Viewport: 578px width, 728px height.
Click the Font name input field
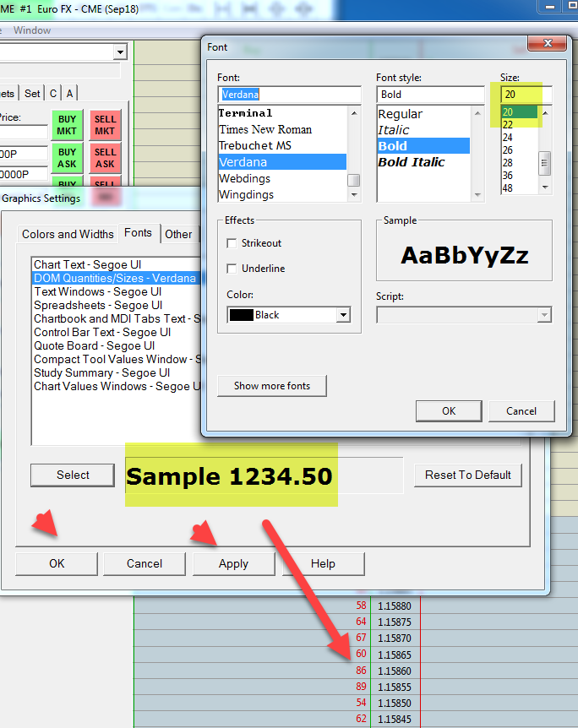tap(289, 95)
